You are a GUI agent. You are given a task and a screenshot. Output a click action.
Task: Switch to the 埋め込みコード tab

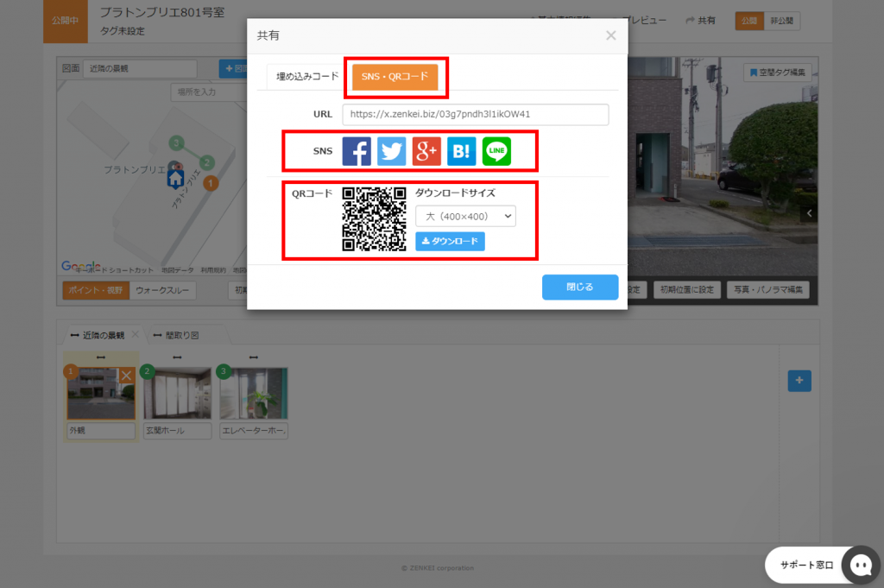(307, 77)
